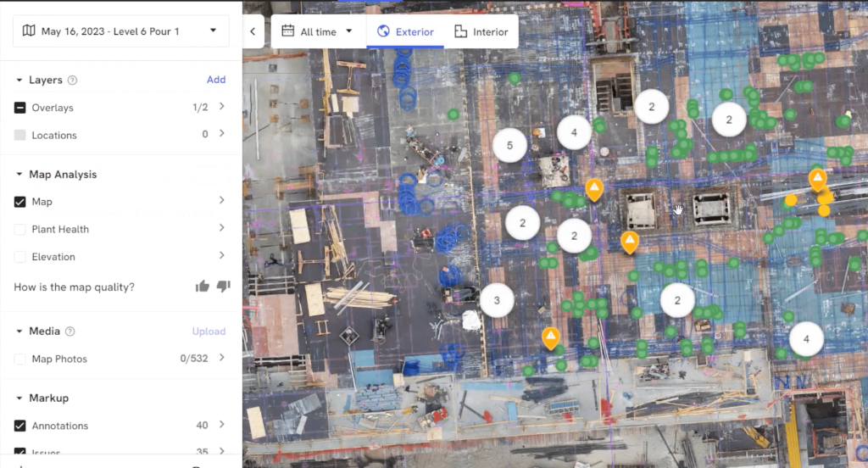
Task: Open Layers help info icon
Action: tap(72, 80)
